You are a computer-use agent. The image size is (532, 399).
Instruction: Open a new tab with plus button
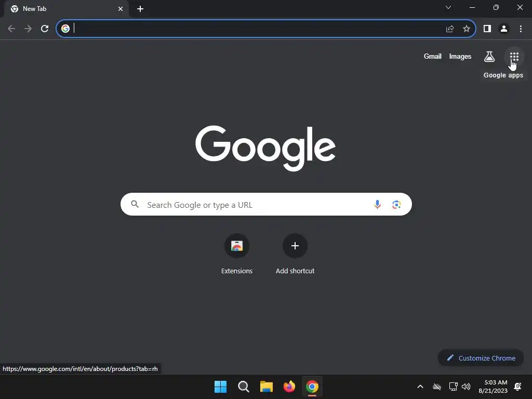click(x=140, y=9)
